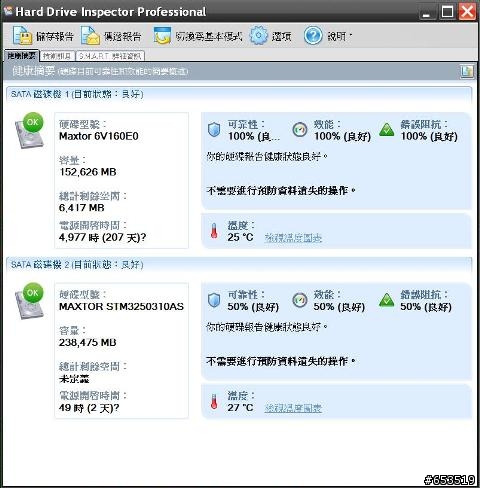This screenshot has height=488, width=480.
Task: Click the thermometer icon showing 27 °C
Action: click(x=214, y=401)
